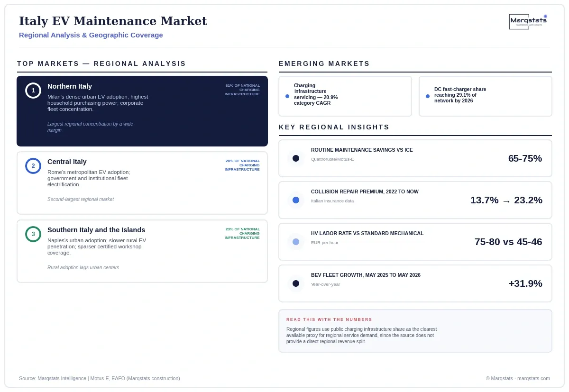Click the Regional Analysis & Geographic Coverage subtitle
569x392 pixels.
[91, 35]
